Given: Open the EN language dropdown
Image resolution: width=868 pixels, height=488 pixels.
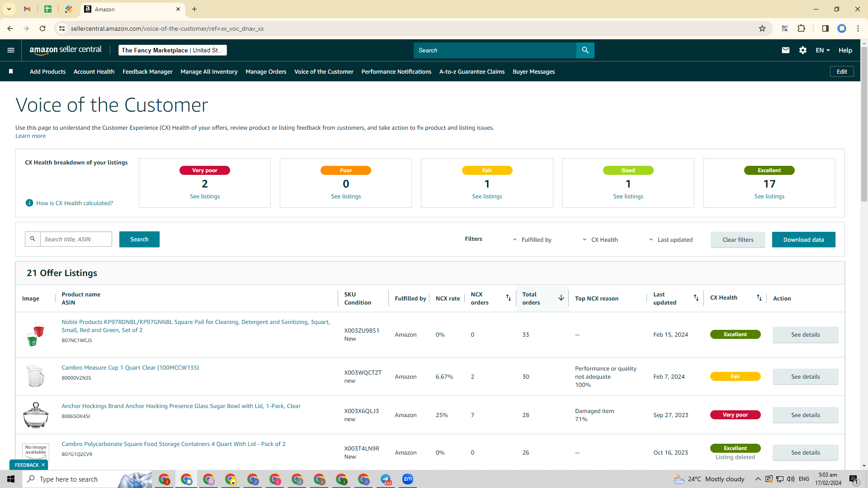Looking at the screenshot, I should point(823,50).
